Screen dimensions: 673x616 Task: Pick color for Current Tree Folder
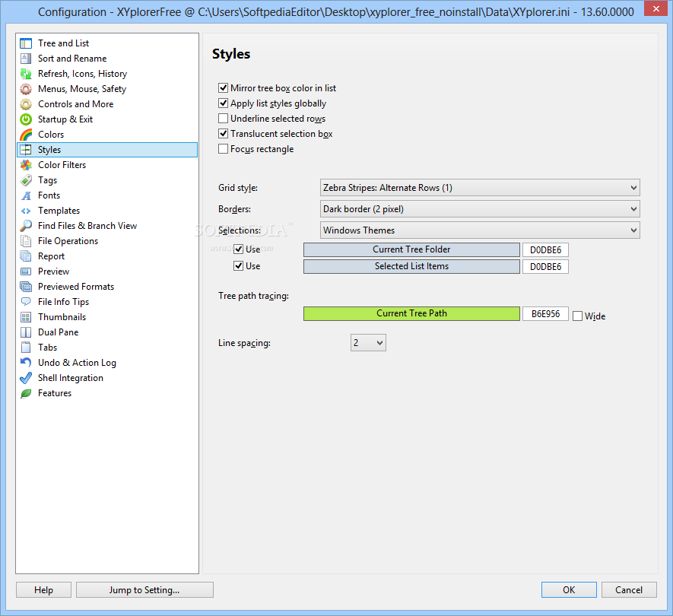(411, 249)
